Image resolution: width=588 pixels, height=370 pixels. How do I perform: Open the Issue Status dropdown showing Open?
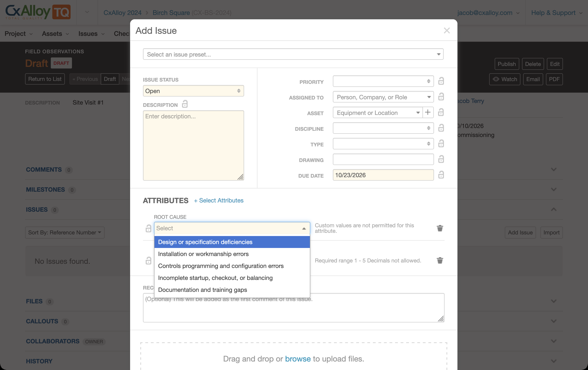tap(193, 91)
